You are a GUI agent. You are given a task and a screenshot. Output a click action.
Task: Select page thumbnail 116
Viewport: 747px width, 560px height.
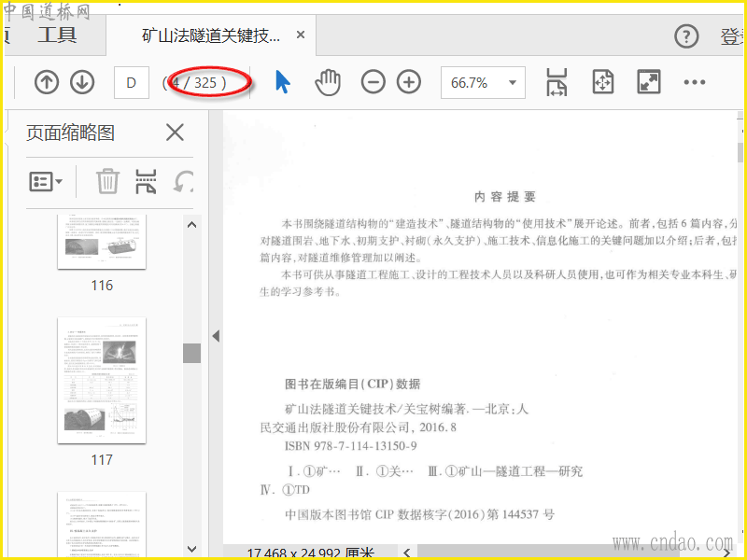point(102,242)
